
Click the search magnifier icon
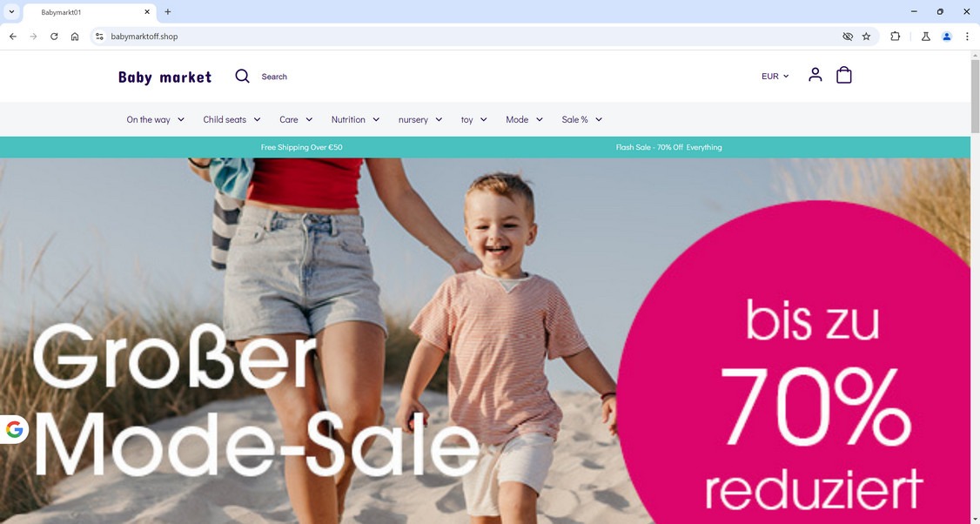tap(243, 77)
